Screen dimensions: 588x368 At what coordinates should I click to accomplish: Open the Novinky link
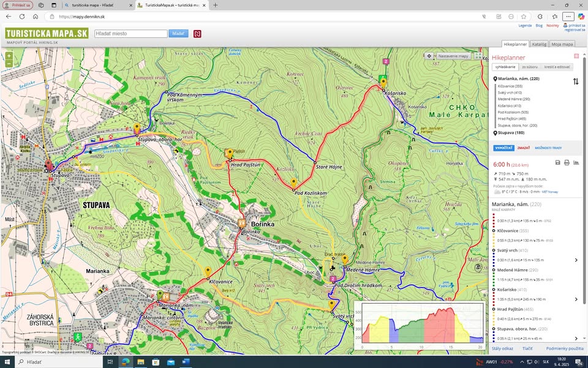(x=552, y=26)
